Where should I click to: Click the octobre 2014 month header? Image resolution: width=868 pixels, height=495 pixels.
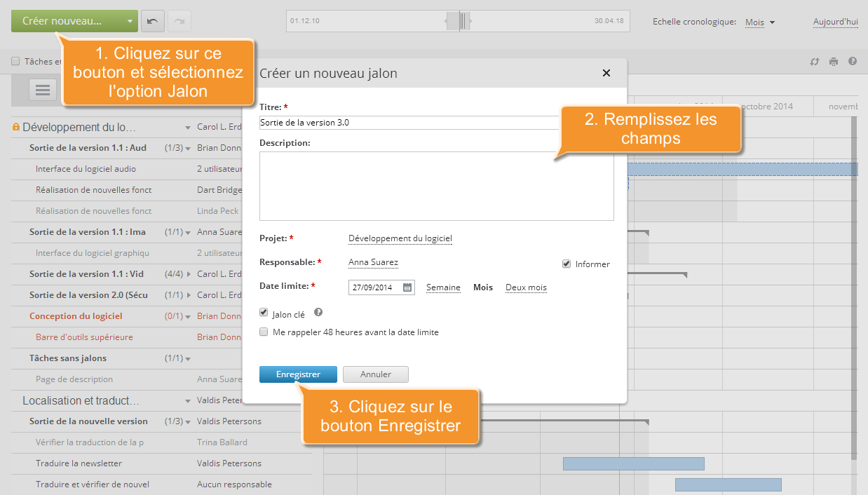(766, 106)
